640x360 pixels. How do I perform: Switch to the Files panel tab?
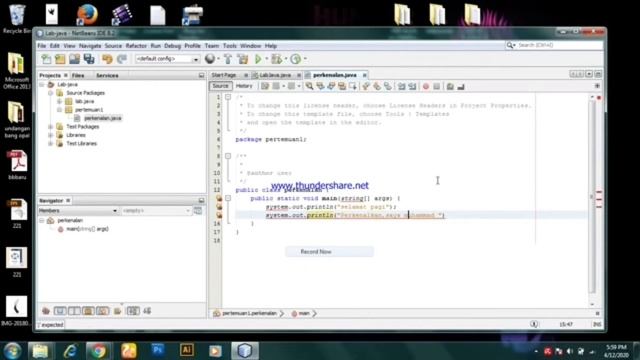[x=78, y=76]
